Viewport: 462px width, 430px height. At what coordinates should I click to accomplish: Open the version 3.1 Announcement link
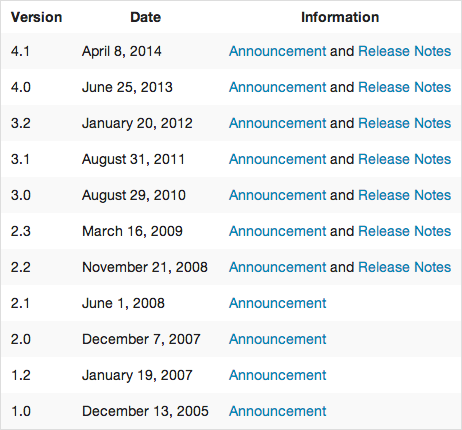(x=277, y=159)
